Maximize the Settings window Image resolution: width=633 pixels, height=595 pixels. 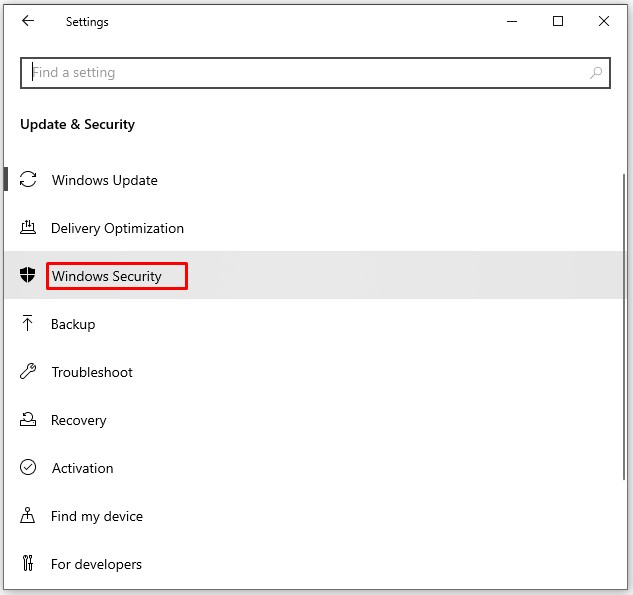(558, 21)
